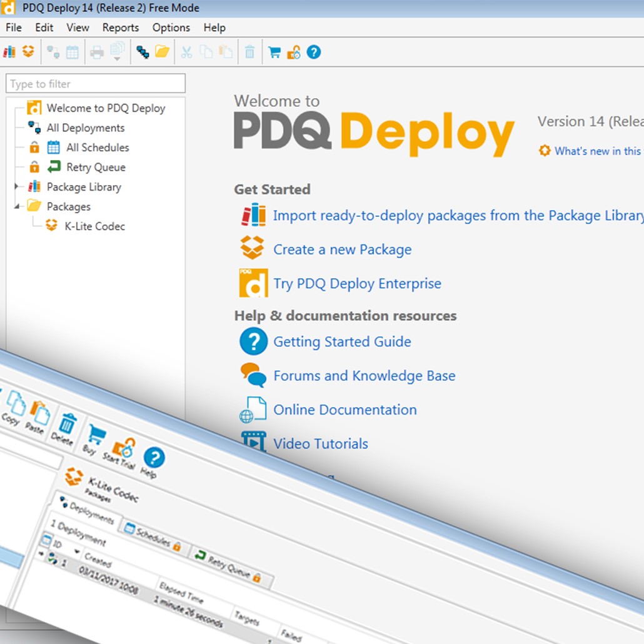644x644 pixels.
Task: Click Start Trial in the tilted window toolbar
Action: (121, 454)
